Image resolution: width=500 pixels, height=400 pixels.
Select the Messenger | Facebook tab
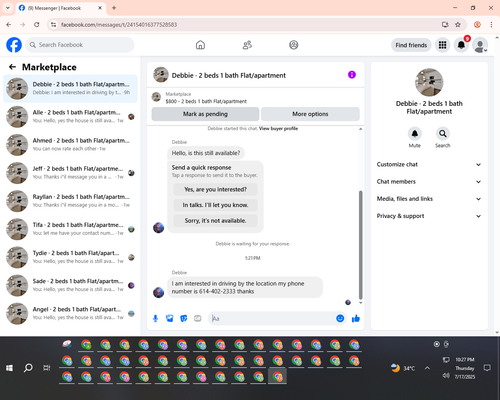[61, 8]
